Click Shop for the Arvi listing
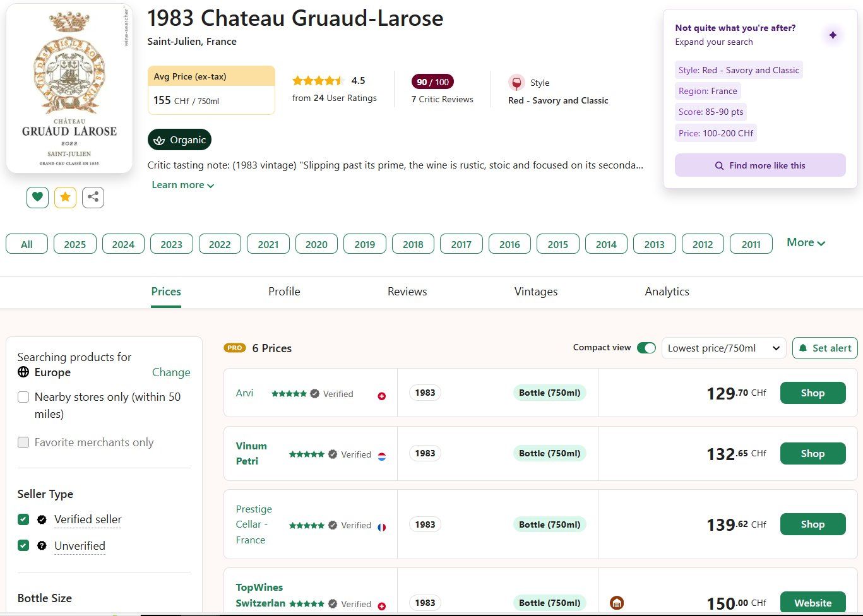This screenshot has width=863, height=616. point(812,393)
